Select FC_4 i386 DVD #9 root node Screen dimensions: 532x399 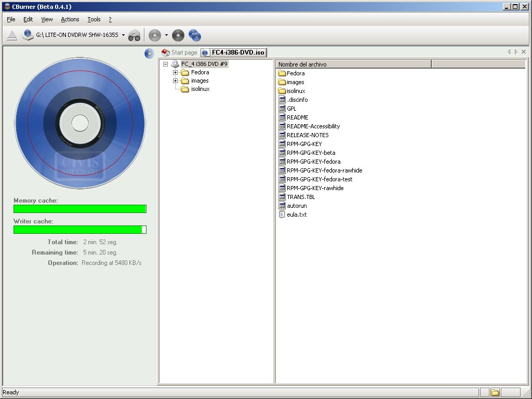coord(204,64)
